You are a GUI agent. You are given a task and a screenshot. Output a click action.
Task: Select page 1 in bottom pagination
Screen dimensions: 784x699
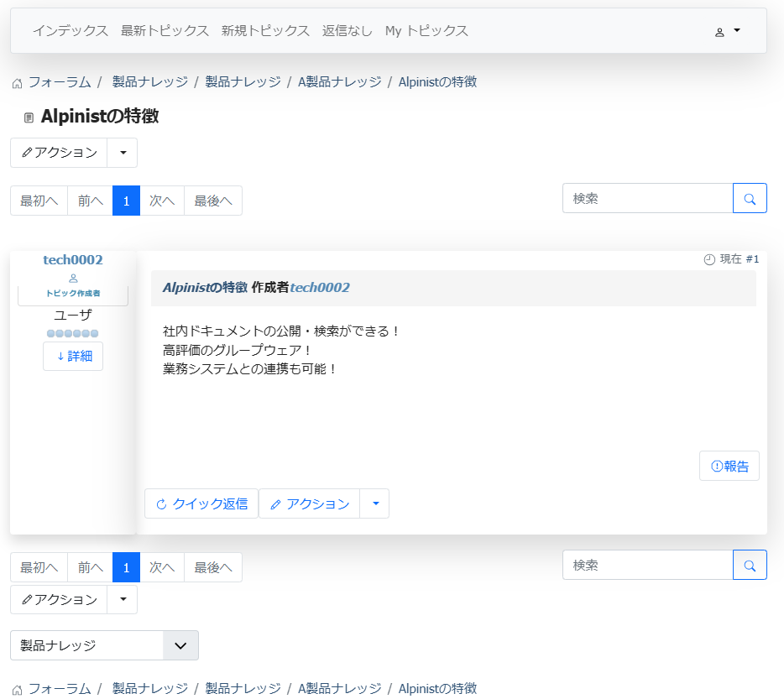click(x=126, y=567)
